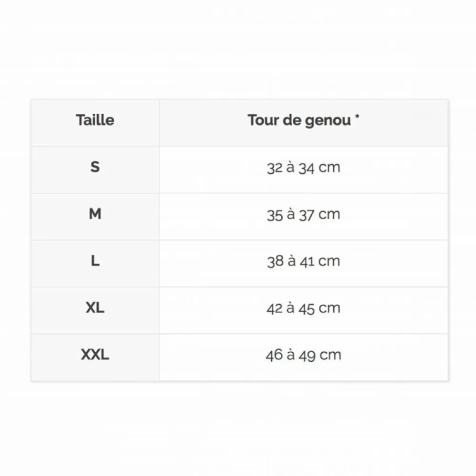Click the number 49 in the XXL row
The width and height of the screenshot is (476, 476).
(x=307, y=355)
